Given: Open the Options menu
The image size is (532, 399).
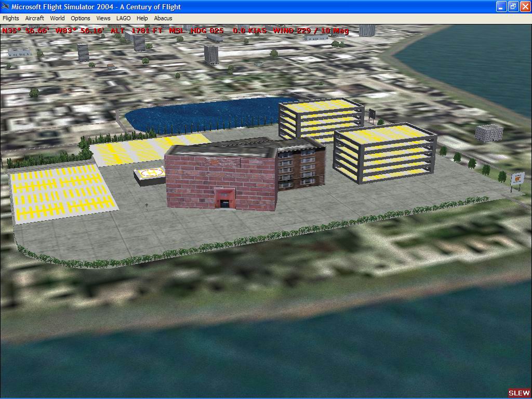Looking at the screenshot, I should click(81, 18).
